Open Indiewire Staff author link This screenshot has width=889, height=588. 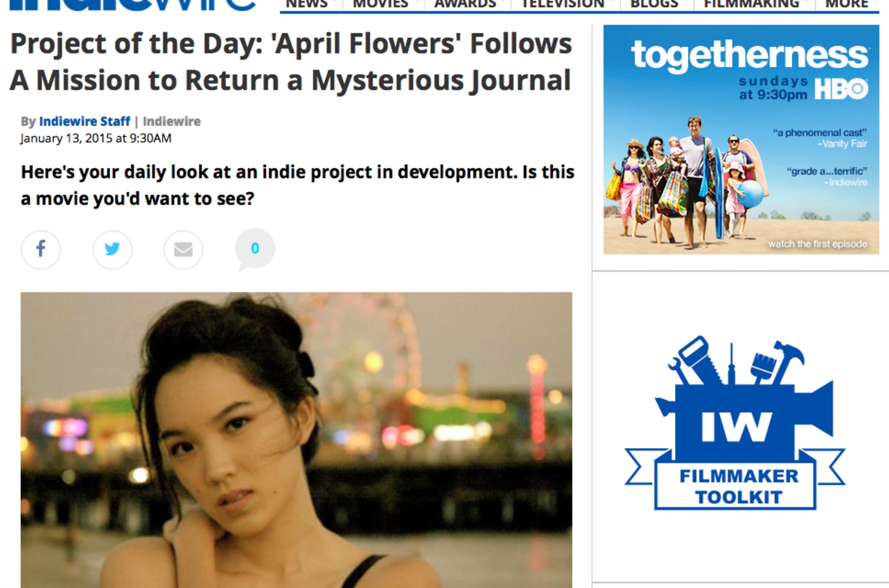(85, 121)
